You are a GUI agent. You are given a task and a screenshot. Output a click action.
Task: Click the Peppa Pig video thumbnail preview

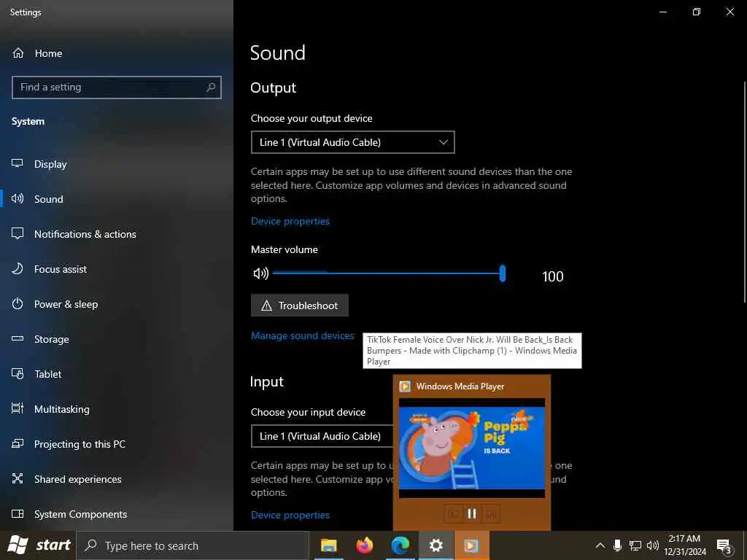tap(472, 448)
